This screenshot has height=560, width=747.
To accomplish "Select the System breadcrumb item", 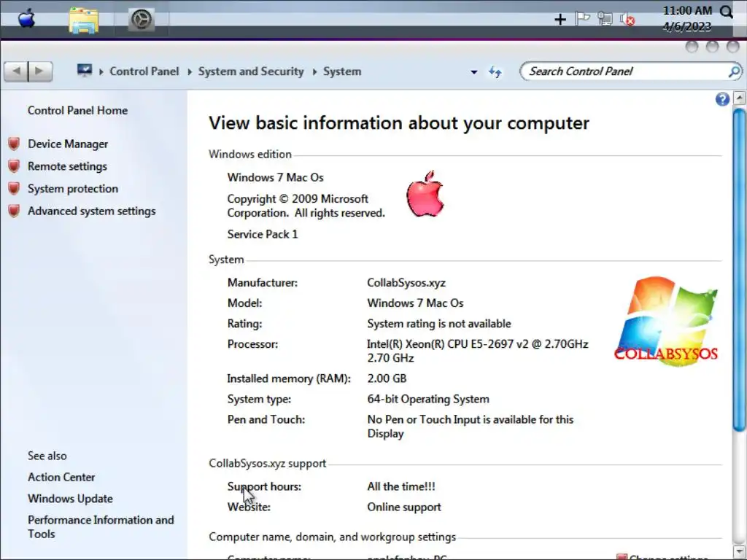I will coord(342,71).
